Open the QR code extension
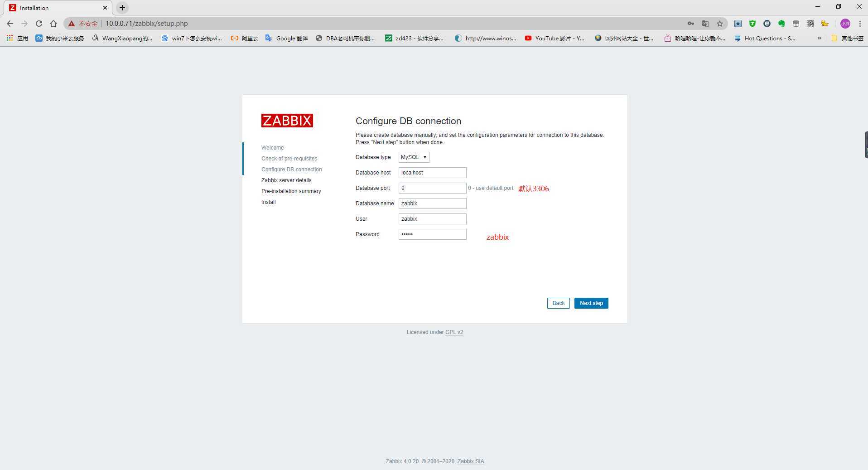The height and width of the screenshot is (470, 868). click(x=810, y=24)
